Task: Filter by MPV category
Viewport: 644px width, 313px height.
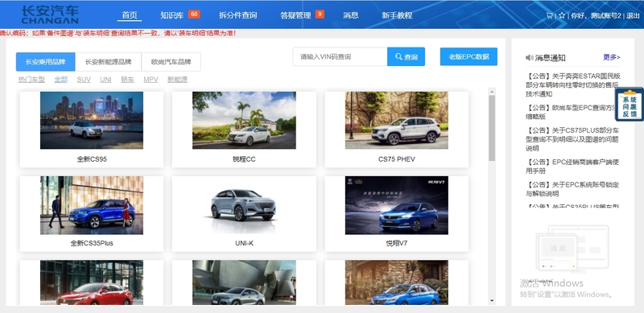Action: coord(151,80)
